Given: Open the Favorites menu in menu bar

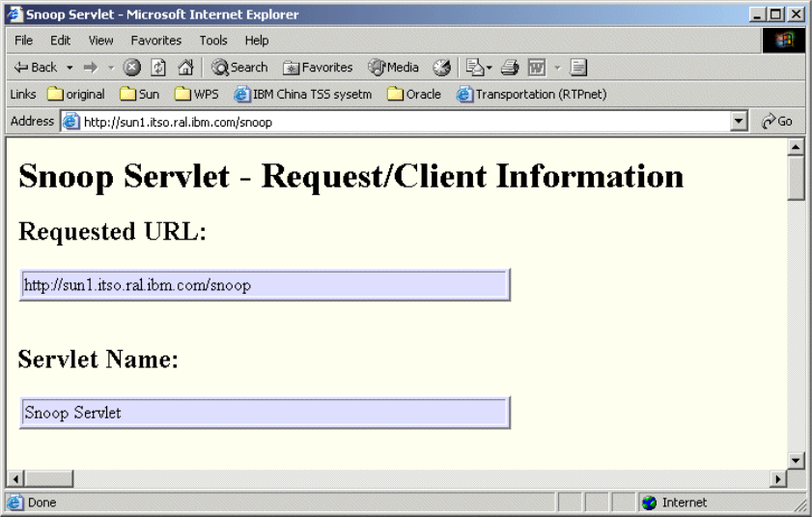Looking at the screenshot, I should [x=156, y=41].
